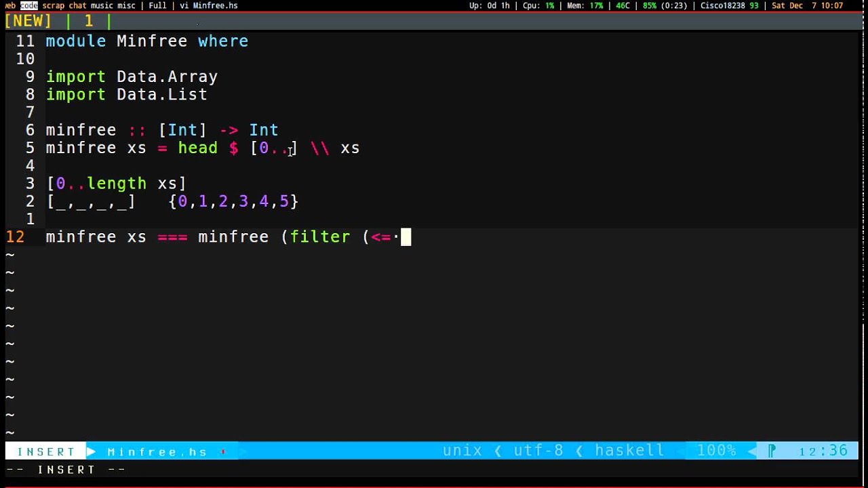
Task: Place cursor on 'module Minfree where' line
Action: tap(146, 41)
